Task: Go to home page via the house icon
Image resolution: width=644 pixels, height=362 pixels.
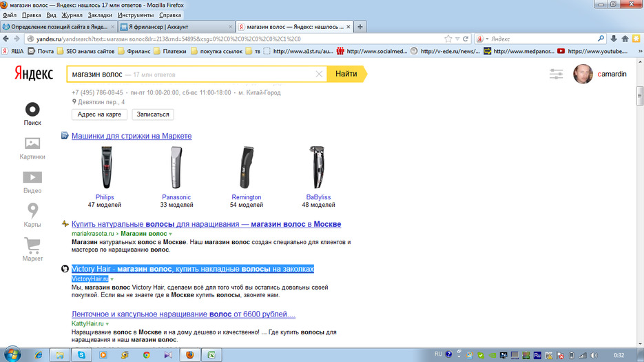Action: [x=625, y=39]
